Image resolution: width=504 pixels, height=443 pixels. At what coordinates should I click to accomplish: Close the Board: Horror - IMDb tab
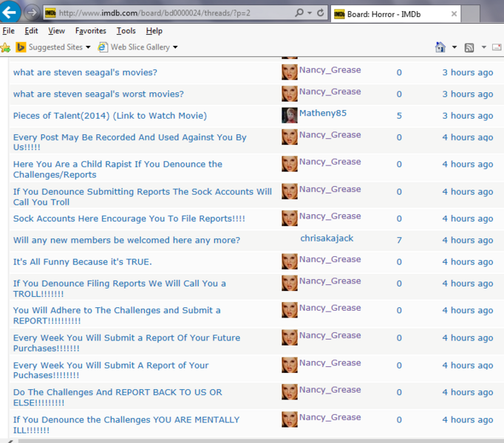tap(453, 13)
